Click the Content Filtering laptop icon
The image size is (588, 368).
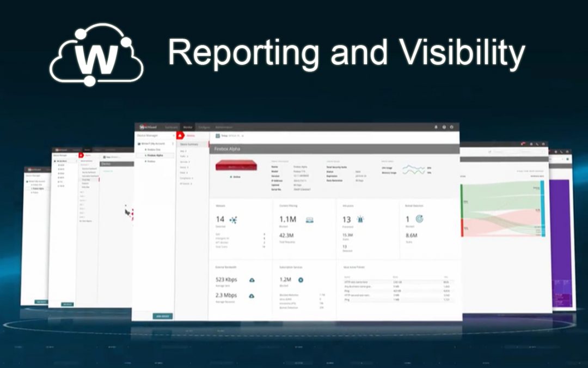click(x=309, y=219)
